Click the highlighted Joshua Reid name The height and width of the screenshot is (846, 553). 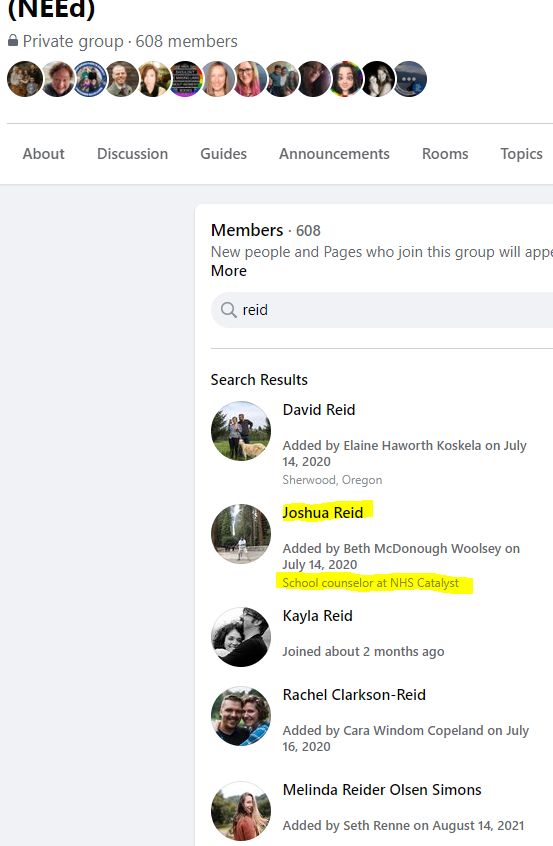[323, 513]
